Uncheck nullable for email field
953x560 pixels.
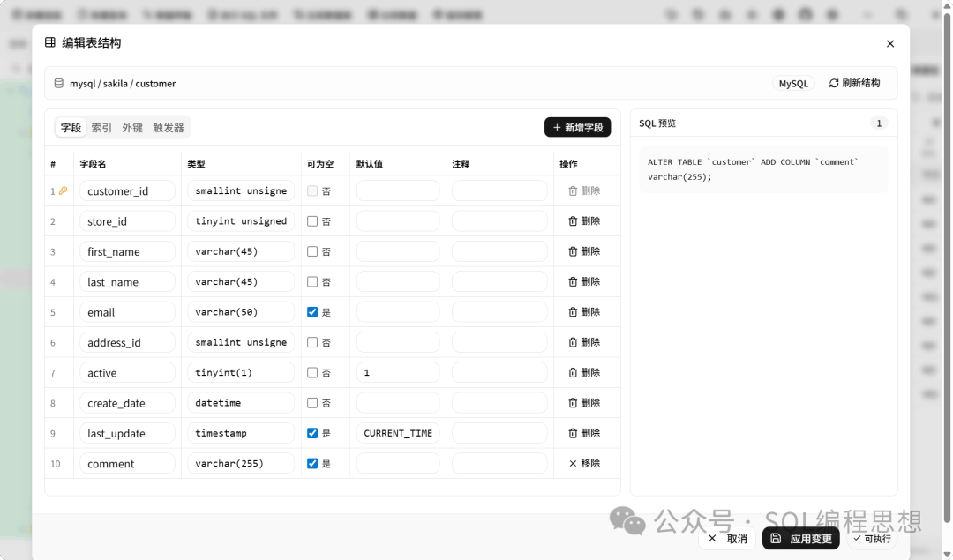(312, 312)
